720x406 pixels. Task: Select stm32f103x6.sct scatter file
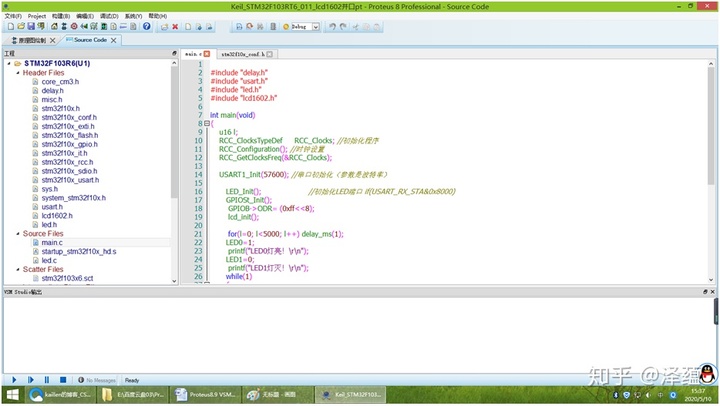click(68, 278)
